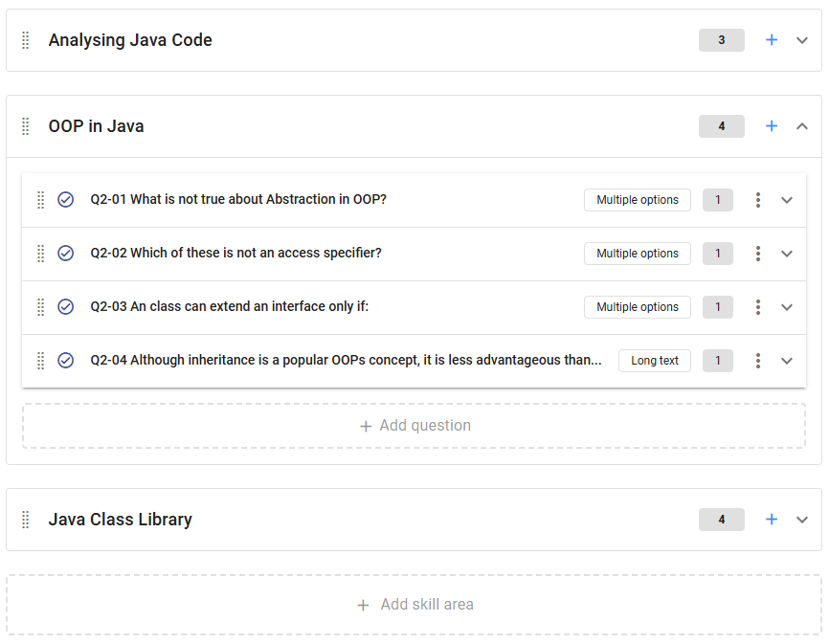Click the Long text tag on Q2-04

coord(654,361)
